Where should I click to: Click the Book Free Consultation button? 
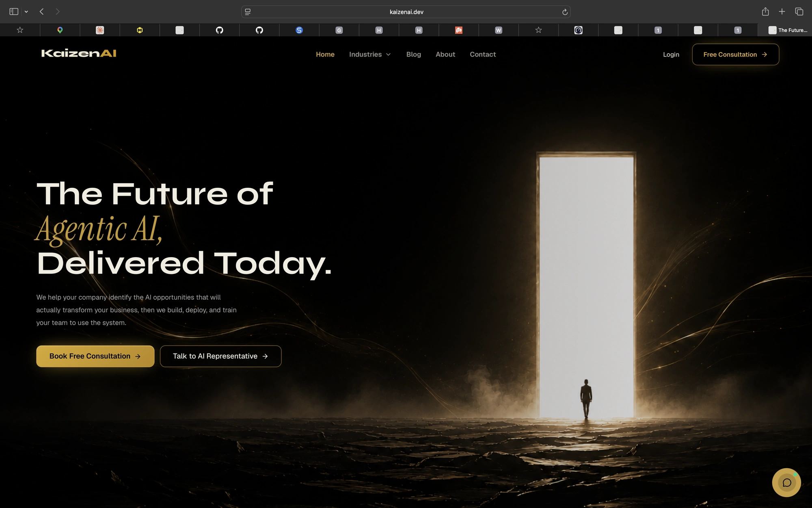point(95,356)
